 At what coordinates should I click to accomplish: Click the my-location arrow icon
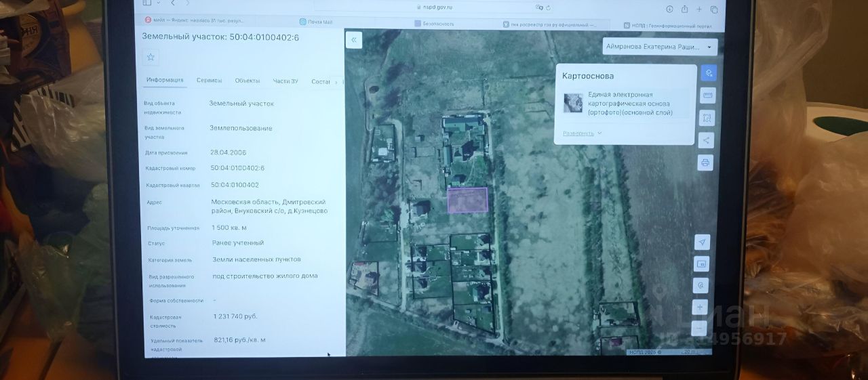tap(702, 242)
